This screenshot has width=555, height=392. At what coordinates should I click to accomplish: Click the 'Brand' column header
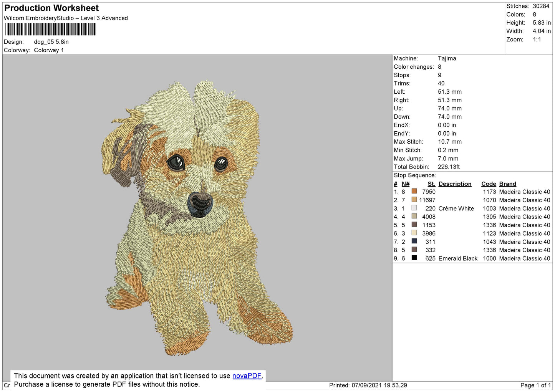point(507,184)
